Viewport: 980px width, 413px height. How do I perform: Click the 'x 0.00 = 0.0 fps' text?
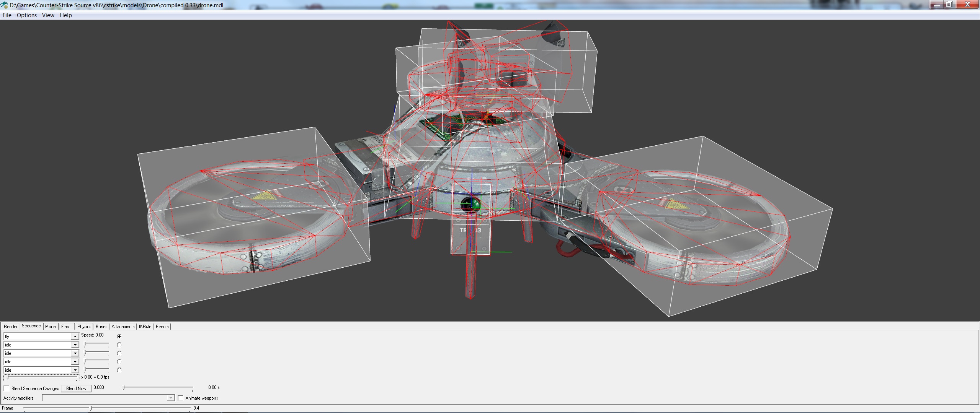click(95, 377)
